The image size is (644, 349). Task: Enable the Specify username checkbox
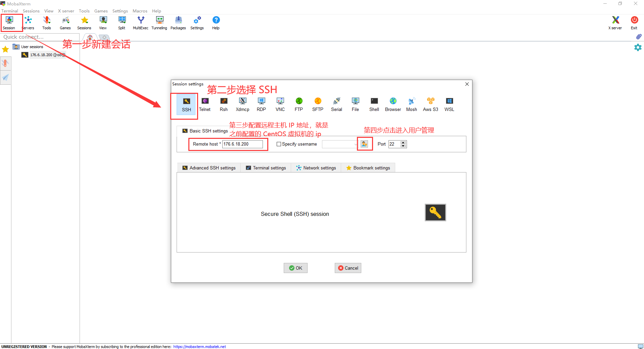(279, 144)
